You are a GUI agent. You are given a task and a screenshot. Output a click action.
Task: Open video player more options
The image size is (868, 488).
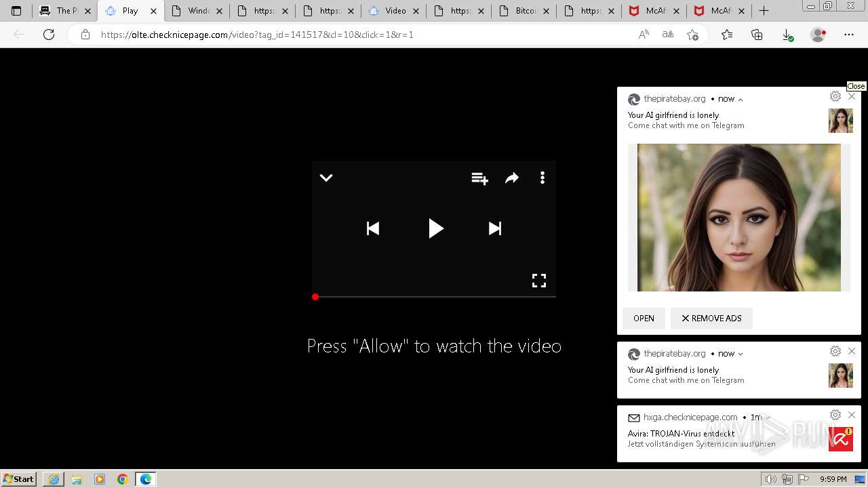[542, 178]
